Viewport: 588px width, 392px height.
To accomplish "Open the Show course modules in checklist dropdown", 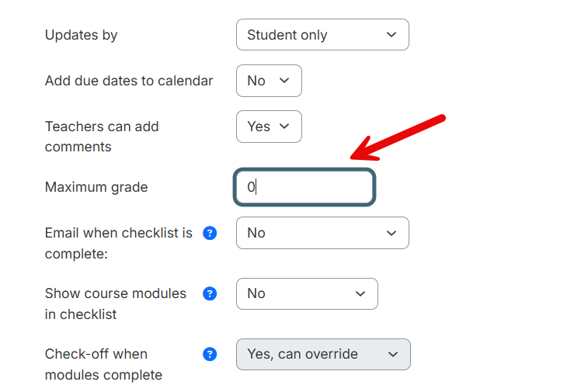I will click(x=307, y=293).
